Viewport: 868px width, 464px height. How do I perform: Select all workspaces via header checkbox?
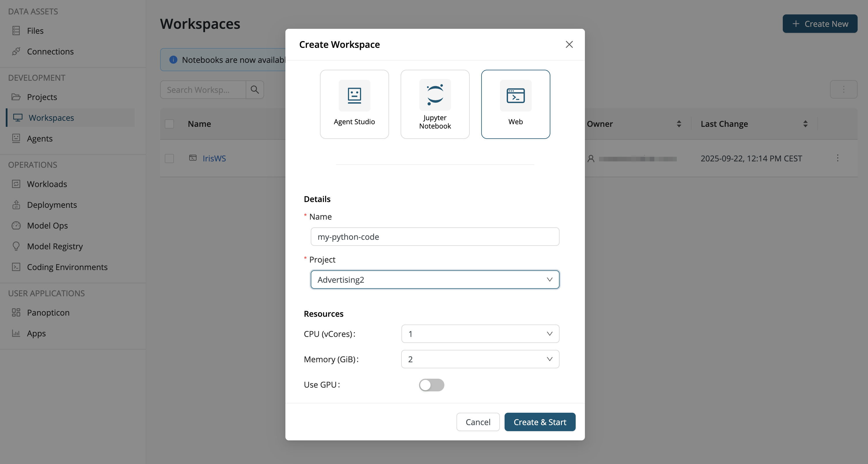click(x=170, y=124)
